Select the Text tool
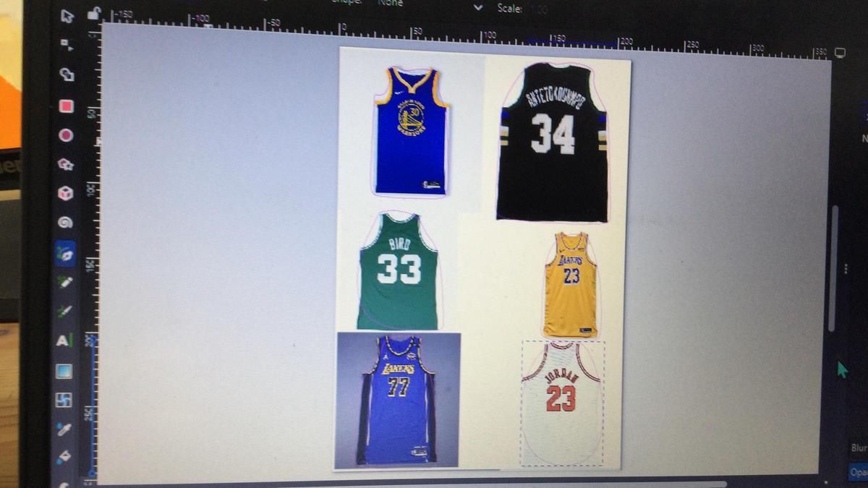The height and width of the screenshot is (488, 868). pyautogui.click(x=64, y=340)
